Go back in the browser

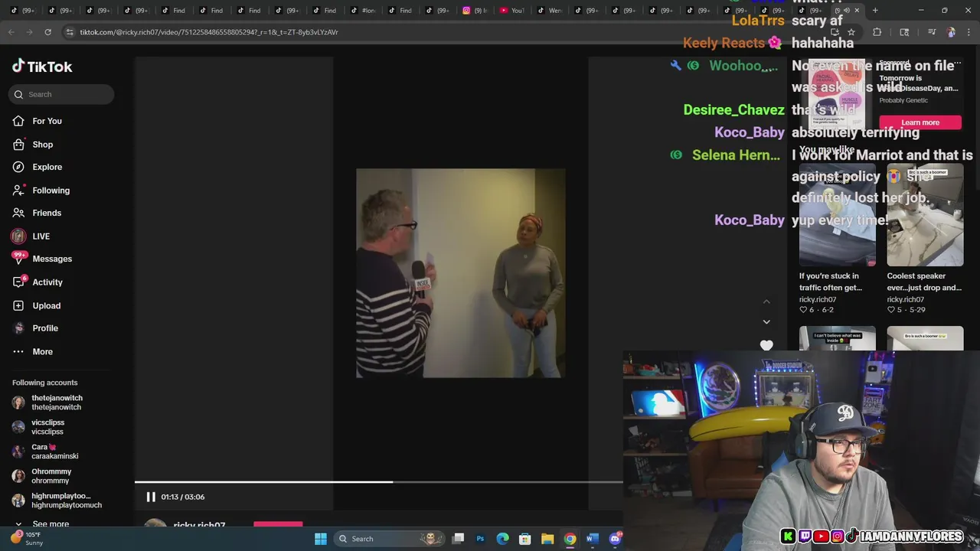point(11,32)
